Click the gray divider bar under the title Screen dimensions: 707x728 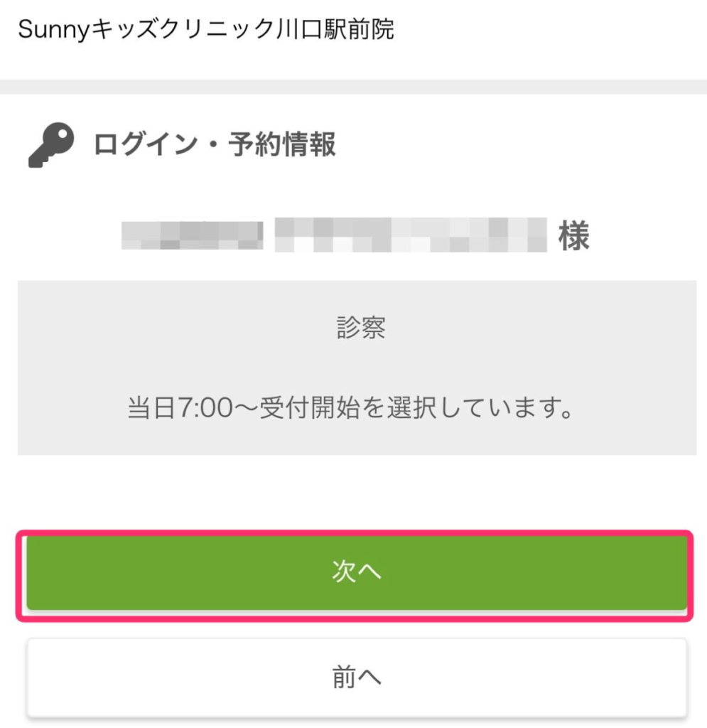[x=353, y=87]
